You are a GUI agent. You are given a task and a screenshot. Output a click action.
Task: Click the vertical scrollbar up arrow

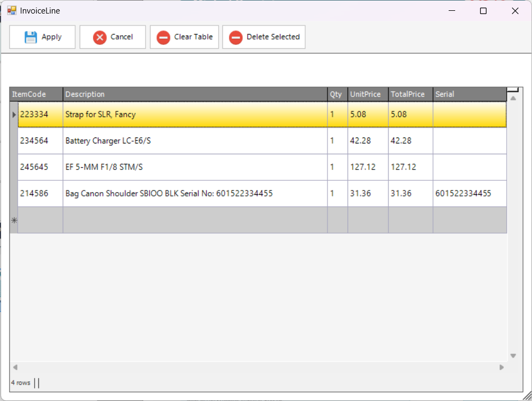point(513,98)
